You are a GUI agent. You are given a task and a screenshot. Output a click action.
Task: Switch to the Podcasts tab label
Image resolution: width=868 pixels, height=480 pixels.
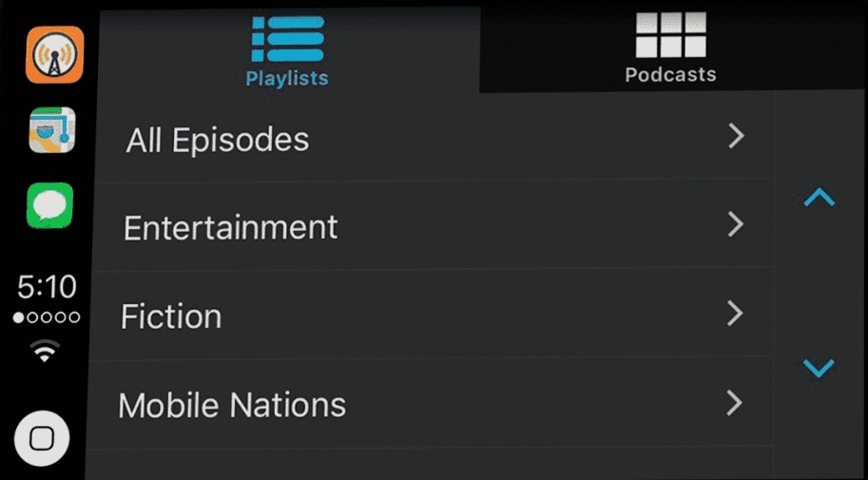tap(671, 74)
